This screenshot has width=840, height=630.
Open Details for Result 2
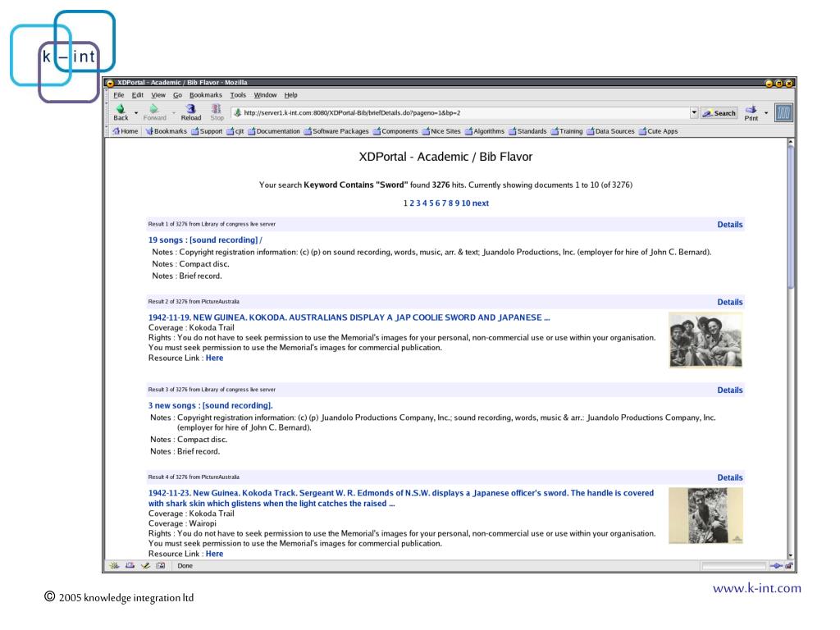pyautogui.click(x=730, y=302)
